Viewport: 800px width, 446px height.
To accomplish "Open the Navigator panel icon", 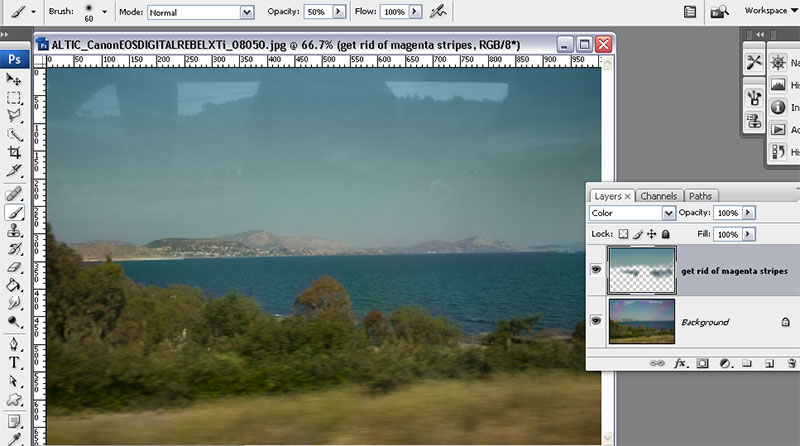I will click(x=778, y=63).
